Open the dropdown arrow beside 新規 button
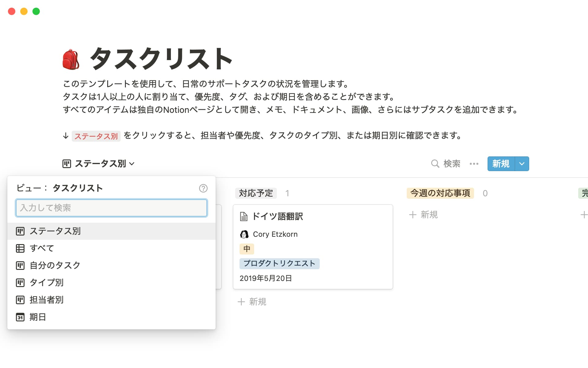 (522, 164)
